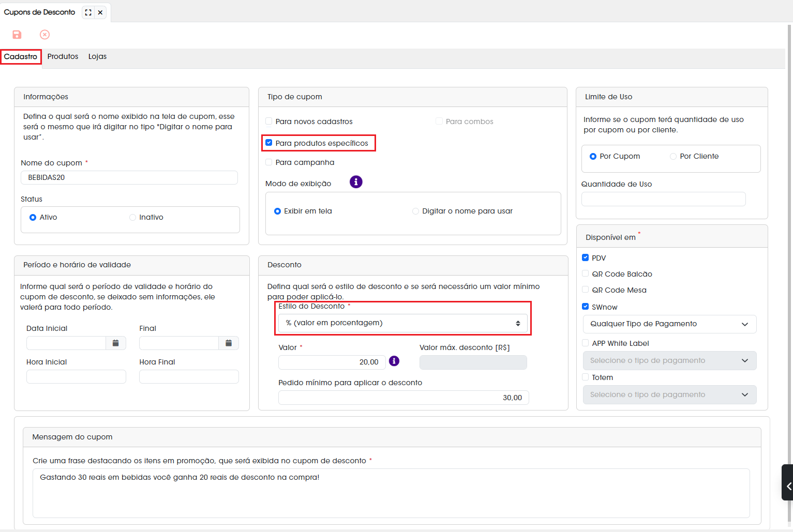Click info icon beside Modo de exibição
Image resolution: width=793 pixels, height=532 pixels.
click(356, 182)
